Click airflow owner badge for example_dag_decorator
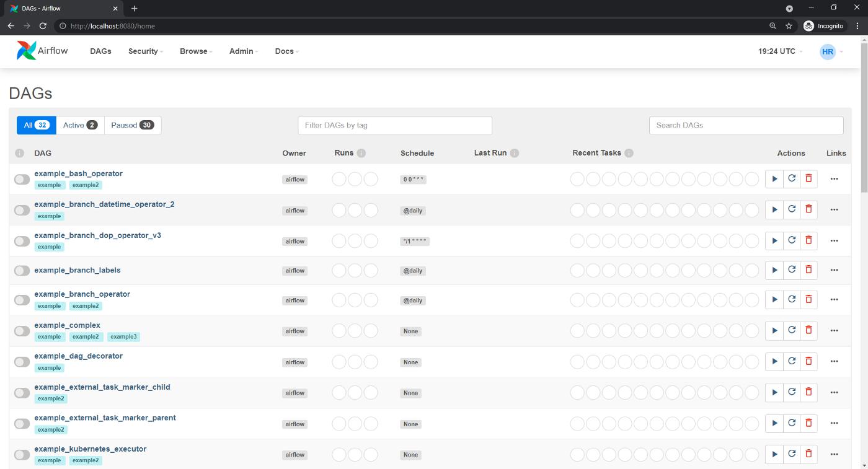The height and width of the screenshot is (469, 868). 294,362
